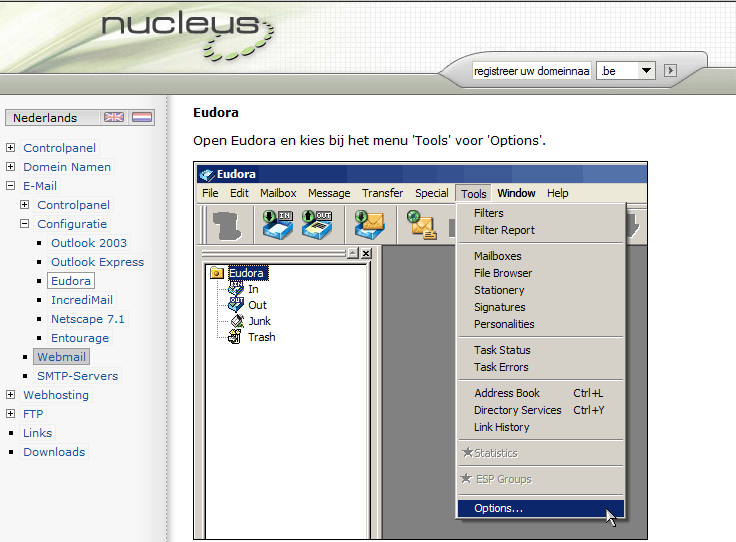Screen dimensions: 736x542
Task: Click the Tools menu
Action: 473,194
